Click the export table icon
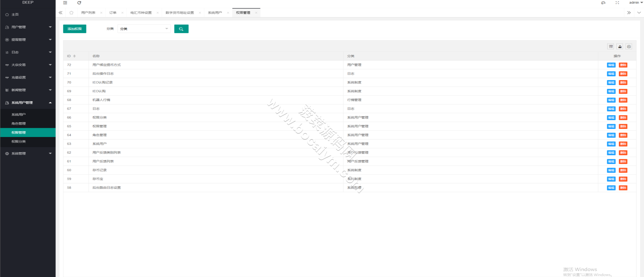 [x=620, y=47]
